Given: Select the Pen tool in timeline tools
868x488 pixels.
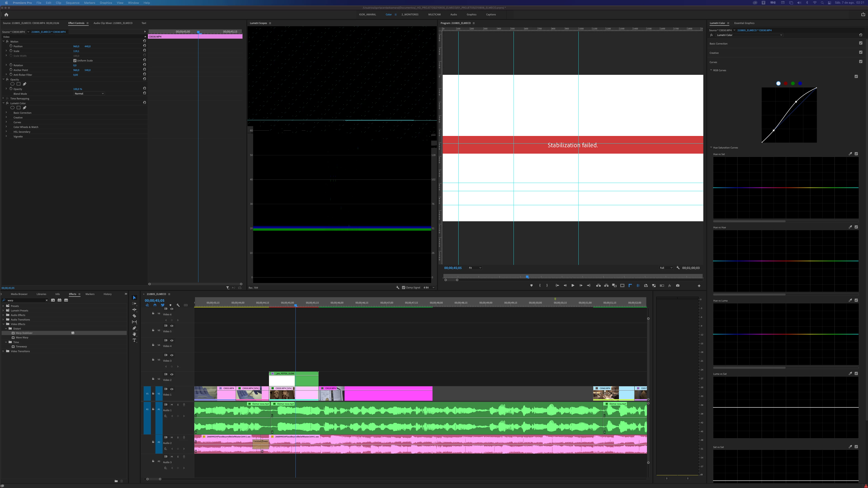Looking at the screenshot, I should tap(134, 328).
